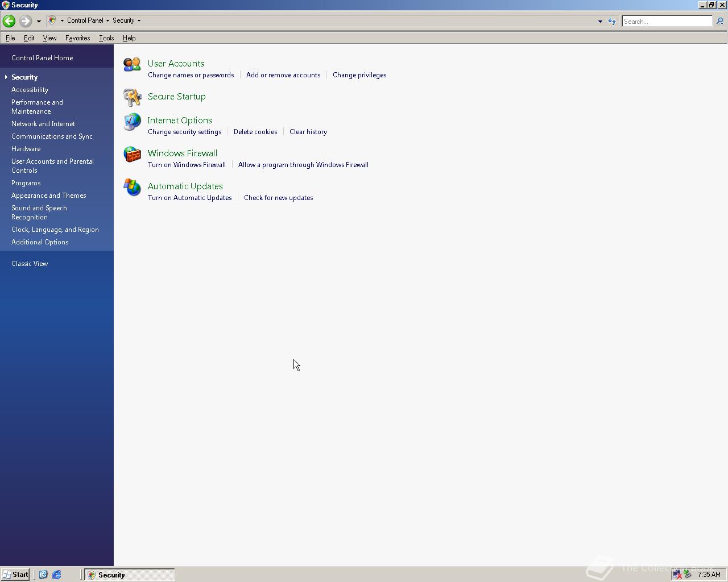Click Check for new updates

point(278,198)
